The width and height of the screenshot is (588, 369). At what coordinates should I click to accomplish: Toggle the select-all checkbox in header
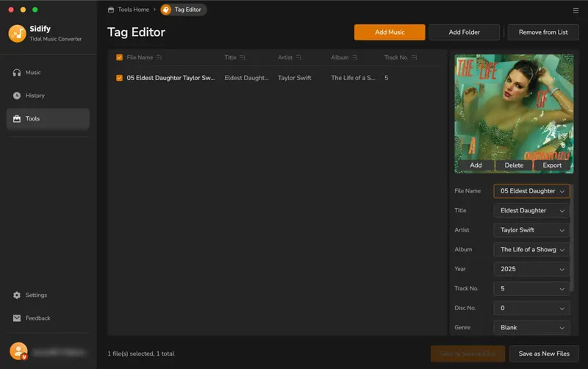119,57
